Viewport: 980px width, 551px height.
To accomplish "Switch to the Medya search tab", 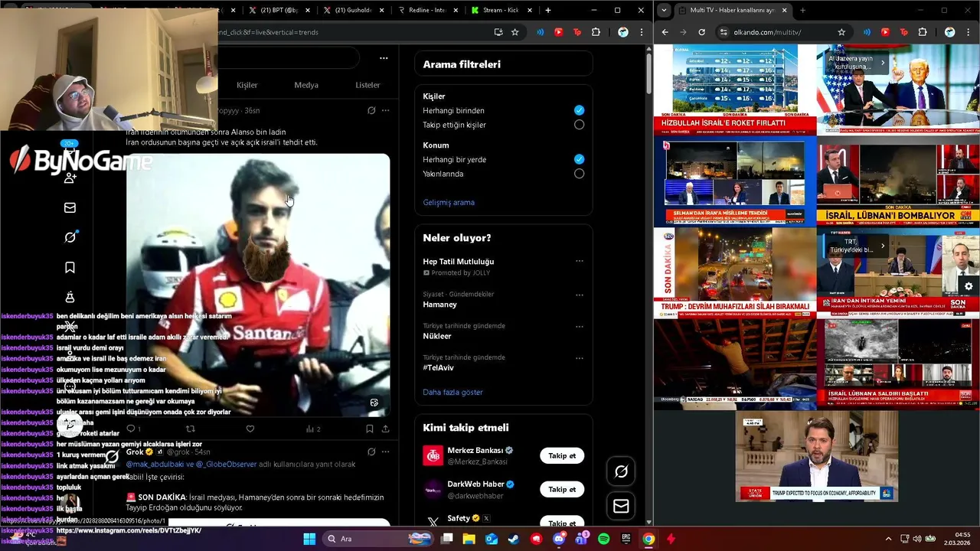I will tap(306, 85).
